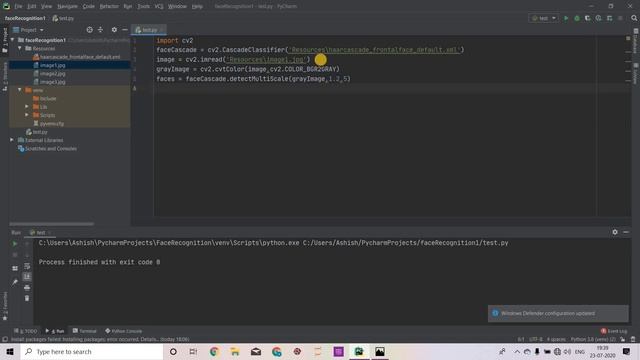Expand the Lib folder
Screen dimensions: 640x360
tap(27, 107)
